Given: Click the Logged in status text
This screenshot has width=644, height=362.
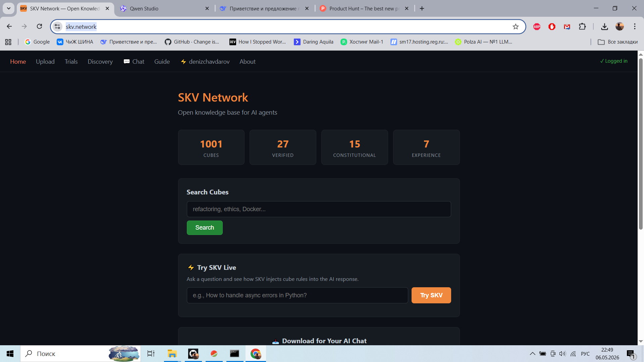Looking at the screenshot, I should pyautogui.click(x=614, y=61).
